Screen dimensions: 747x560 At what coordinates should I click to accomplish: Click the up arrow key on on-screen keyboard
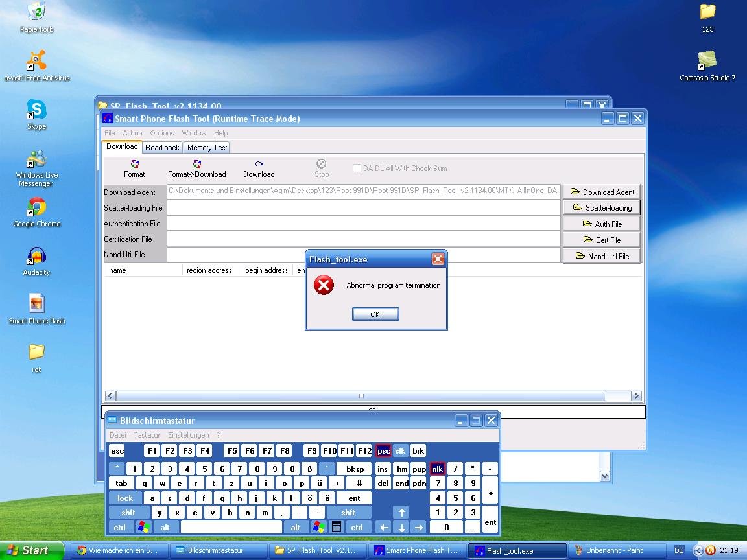pos(401,513)
